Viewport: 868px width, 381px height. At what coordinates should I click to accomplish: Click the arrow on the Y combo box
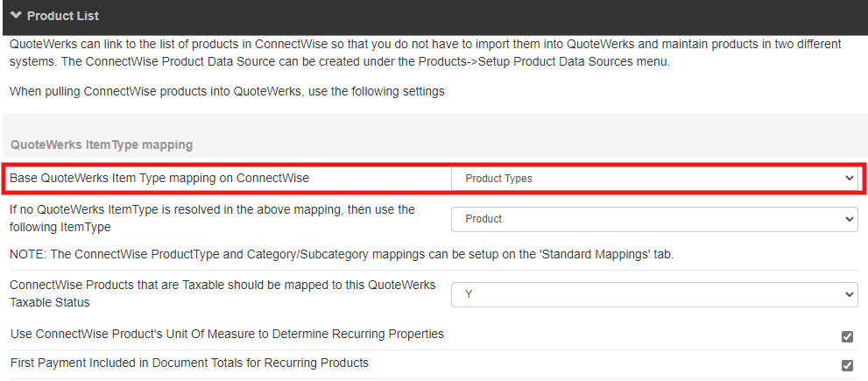(848, 295)
